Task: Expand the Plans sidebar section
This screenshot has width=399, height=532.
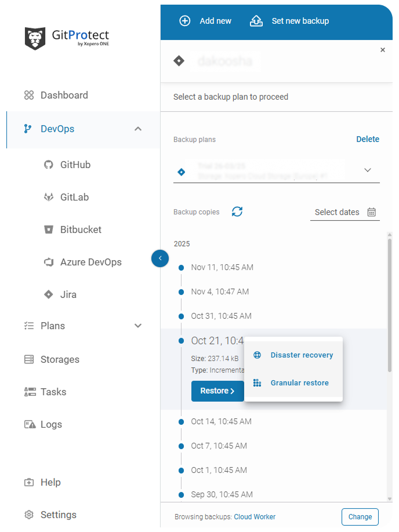Action: tap(138, 326)
